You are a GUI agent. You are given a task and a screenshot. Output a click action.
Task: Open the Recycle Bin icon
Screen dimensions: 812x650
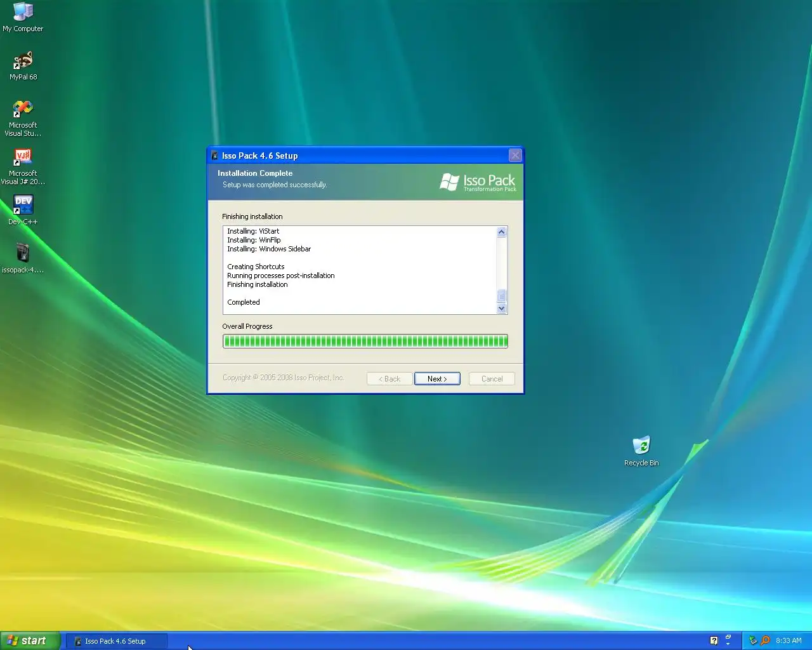641,451
